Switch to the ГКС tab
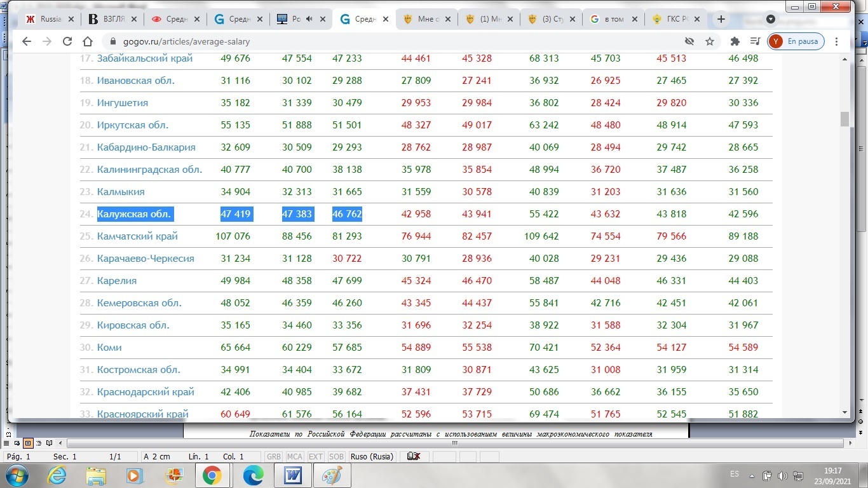The image size is (868, 488). 675,19
